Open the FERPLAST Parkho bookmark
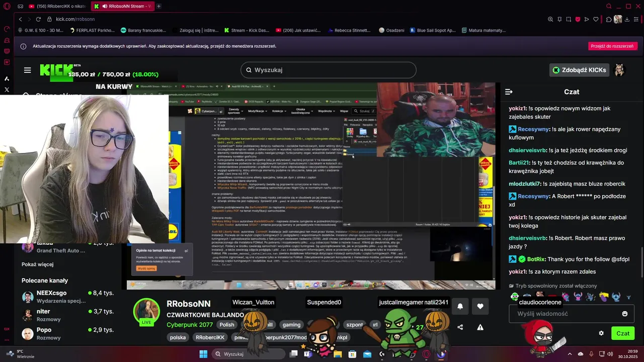The height and width of the screenshot is (362, 644). point(92,30)
